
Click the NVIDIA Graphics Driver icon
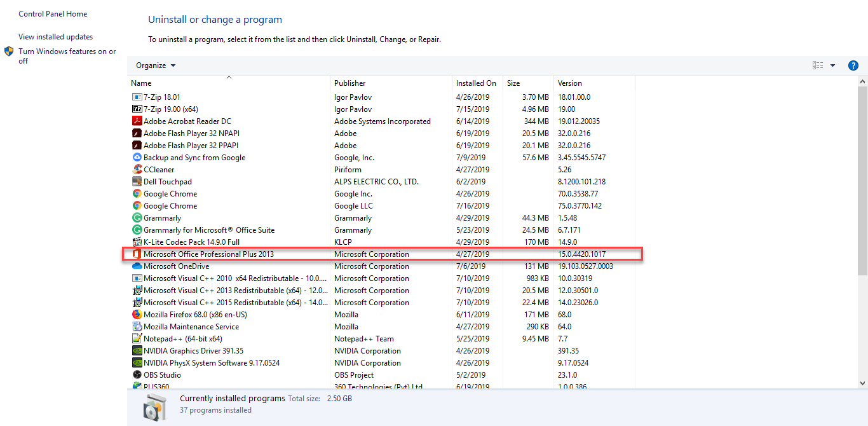137,351
